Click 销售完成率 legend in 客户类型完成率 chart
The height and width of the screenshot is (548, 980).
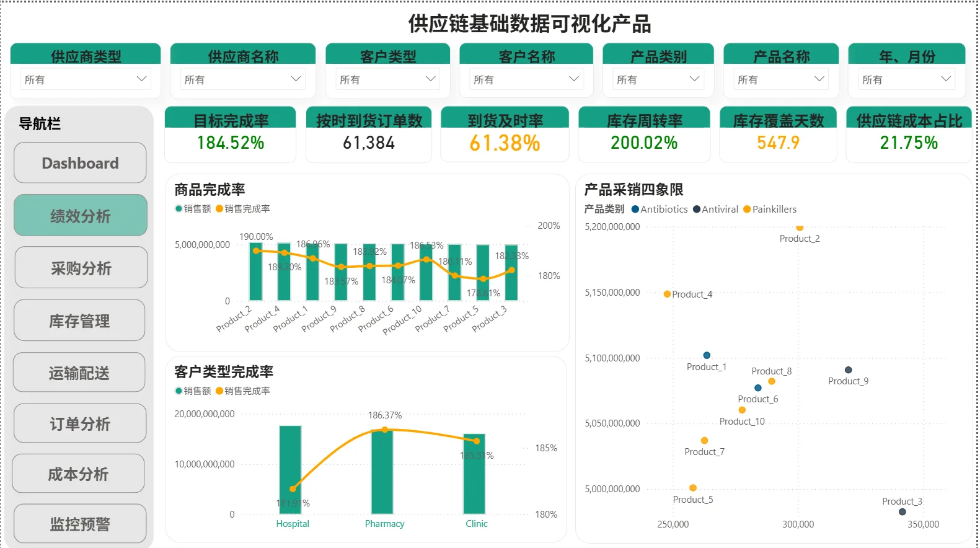[x=243, y=391]
